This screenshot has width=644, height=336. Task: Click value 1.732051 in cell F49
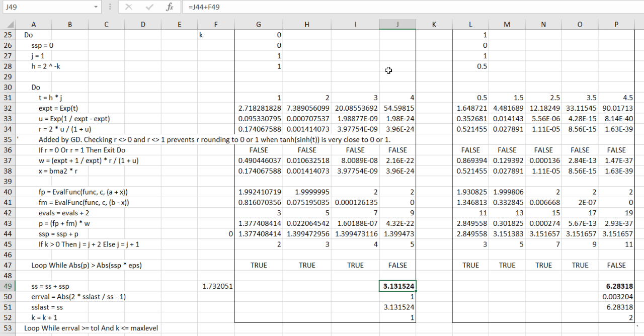[x=217, y=286]
